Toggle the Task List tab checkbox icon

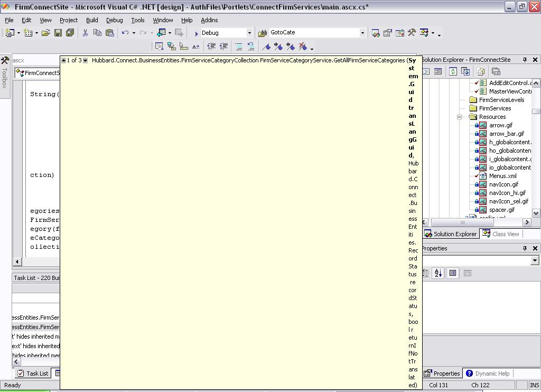(21, 373)
